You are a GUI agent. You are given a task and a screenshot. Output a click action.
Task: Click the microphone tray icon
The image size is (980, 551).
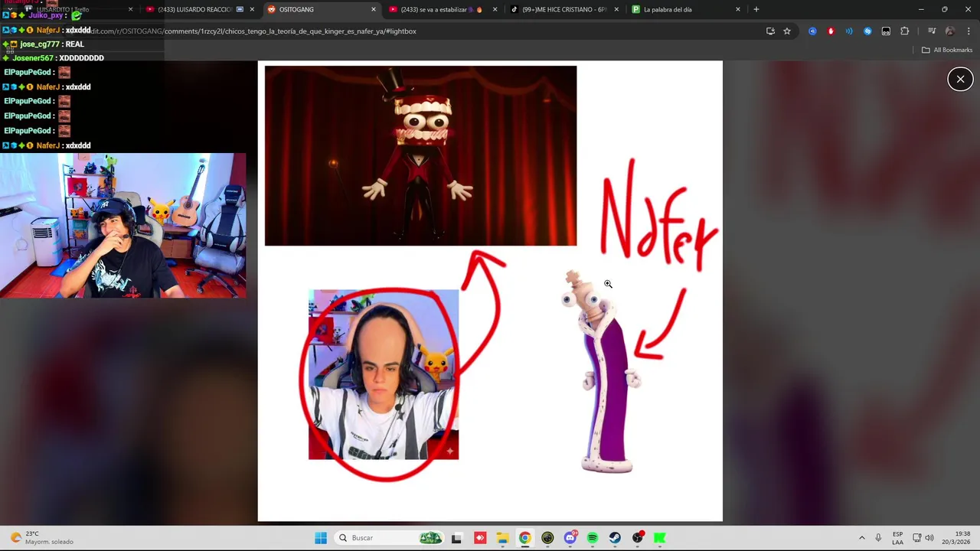pos(878,538)
